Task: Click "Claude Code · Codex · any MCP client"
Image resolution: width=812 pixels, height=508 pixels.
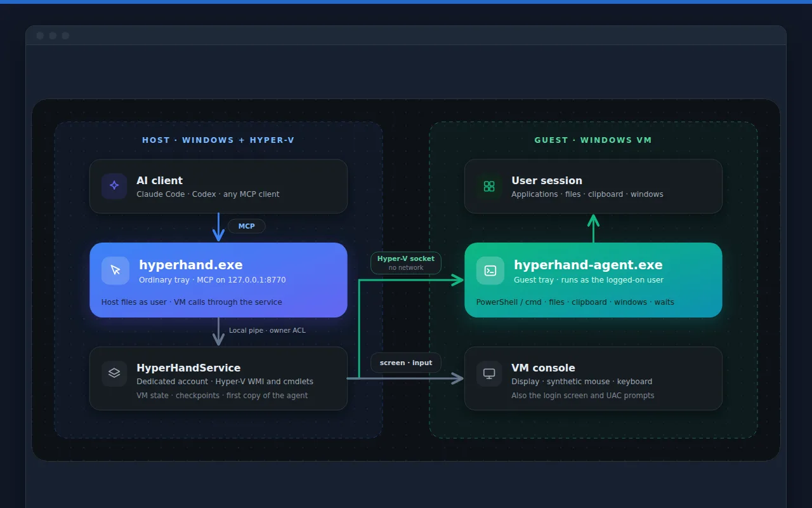Action: (208, 194)
